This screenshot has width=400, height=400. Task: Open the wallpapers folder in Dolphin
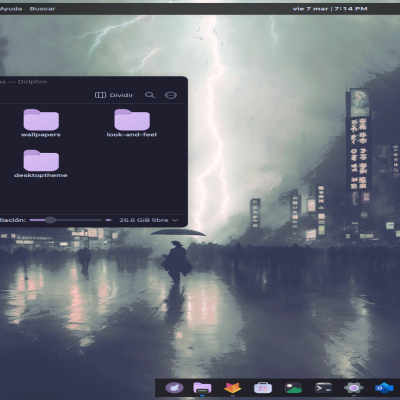click(x=41, y=123)
